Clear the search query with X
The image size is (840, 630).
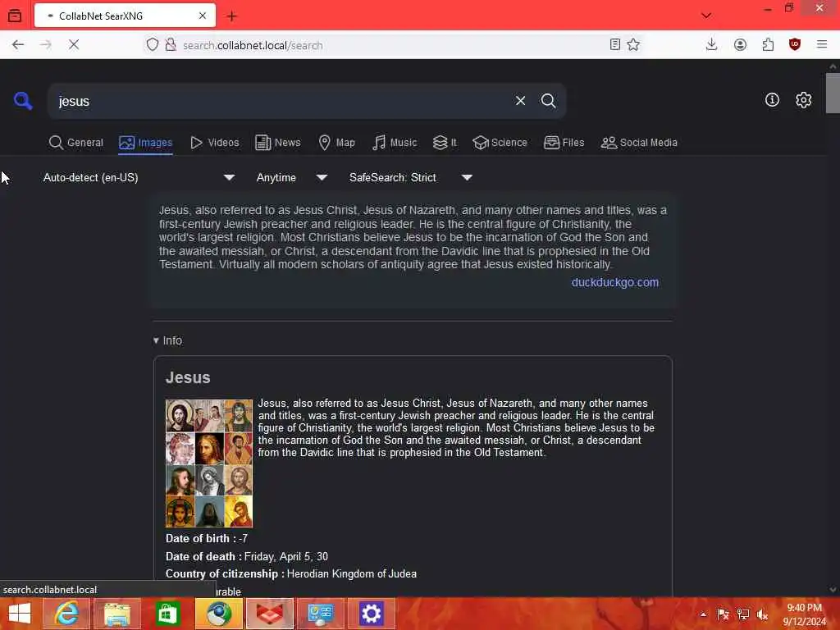[x=520, y=101]
